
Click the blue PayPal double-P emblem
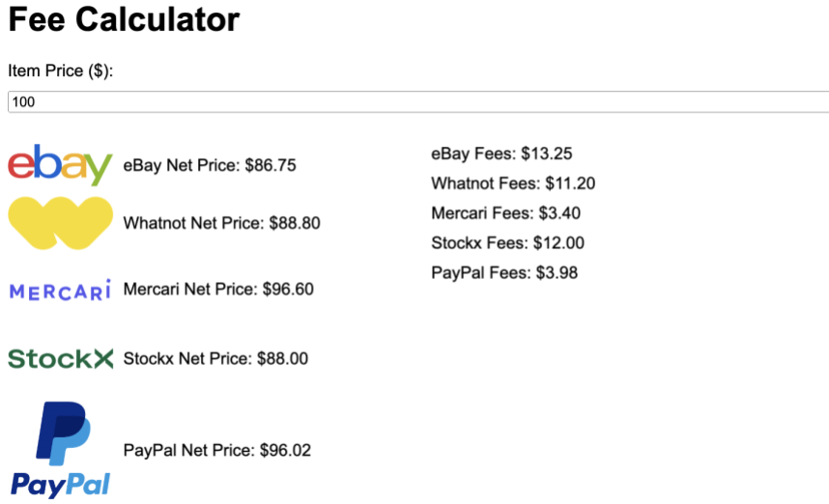coord(63,431)
